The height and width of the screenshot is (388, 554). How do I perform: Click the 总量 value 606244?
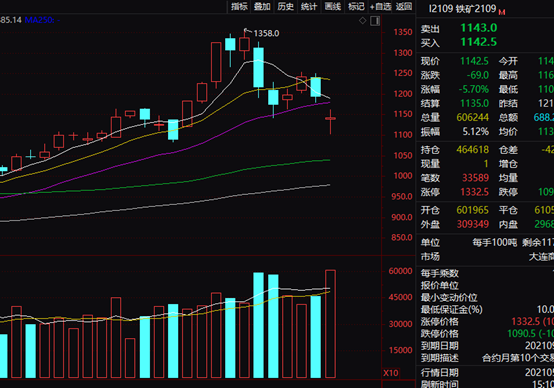(473, 118)
